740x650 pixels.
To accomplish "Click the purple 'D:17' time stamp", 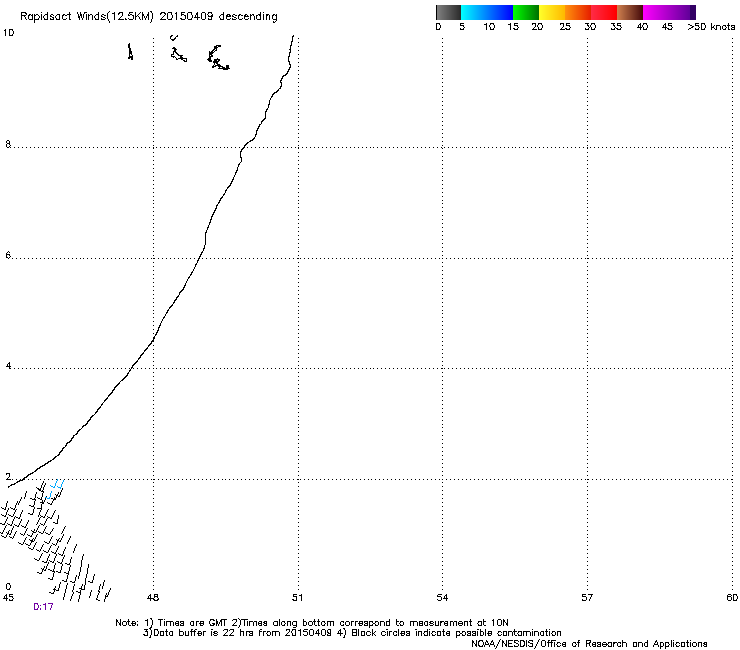I will [43, 607].
